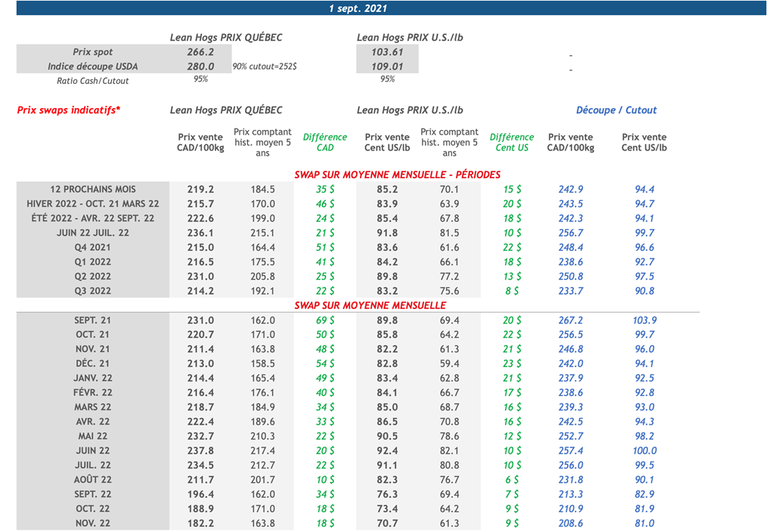Image resolution: width=774 pixels, height=532 pixels.
Task: Select the USDA cutout index value 280.0
Action: click(200, 66)
